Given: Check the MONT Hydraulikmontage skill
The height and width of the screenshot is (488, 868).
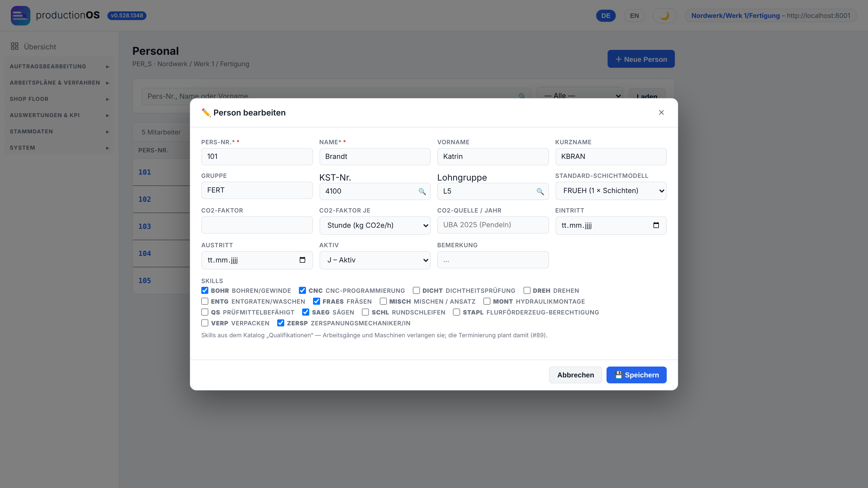Looking at the screenshot, I should (487, 301).
